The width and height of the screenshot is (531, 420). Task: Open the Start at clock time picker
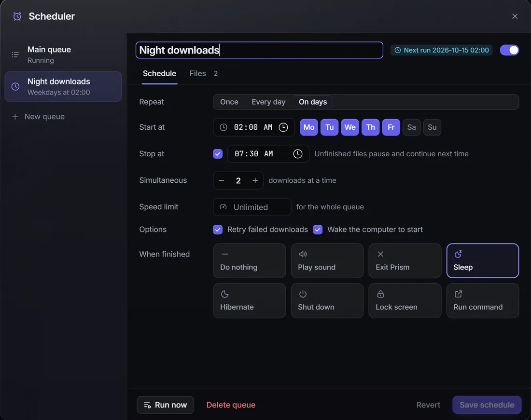click(283, 127)
